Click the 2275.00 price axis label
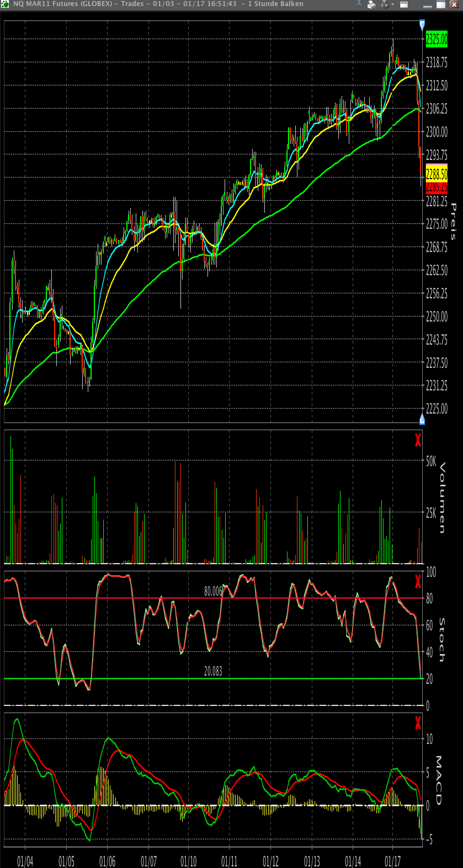The image size is (463, 868). (437, 224)
